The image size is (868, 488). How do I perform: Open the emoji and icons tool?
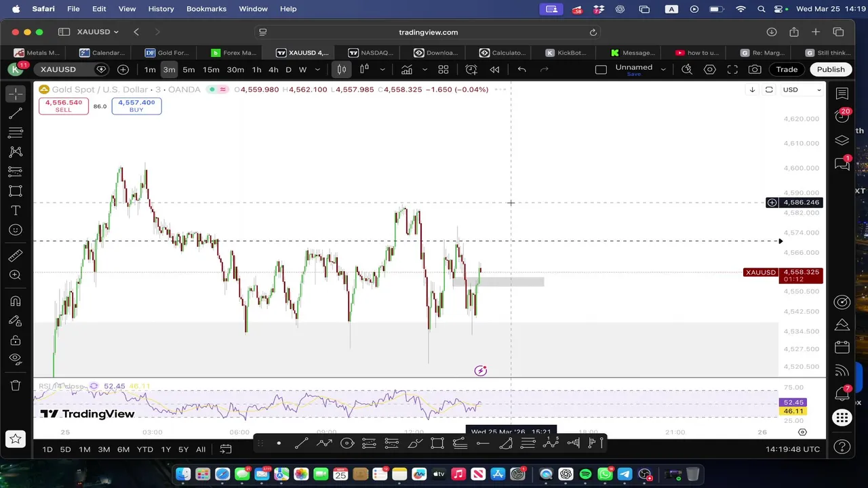16,230
